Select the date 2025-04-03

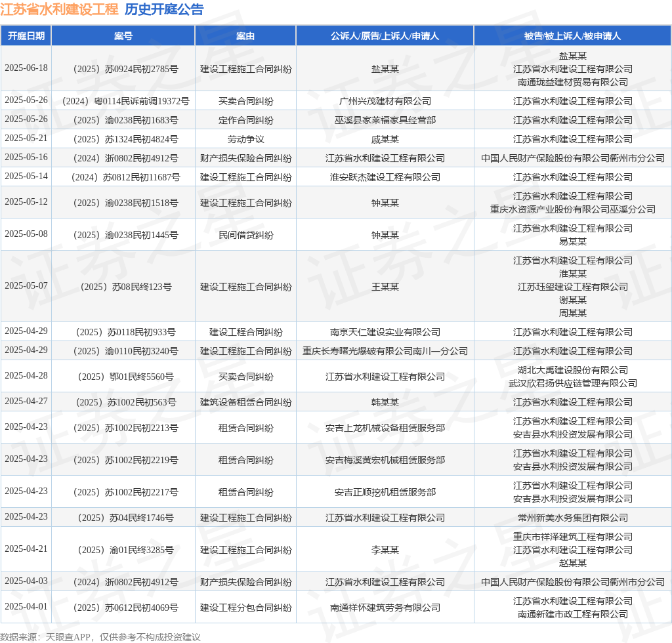click(26, 581)
